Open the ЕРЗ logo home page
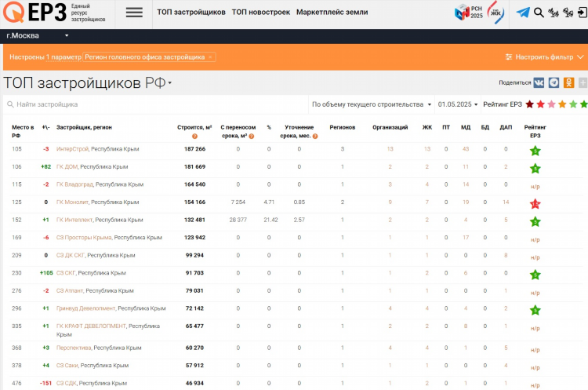 54,13
